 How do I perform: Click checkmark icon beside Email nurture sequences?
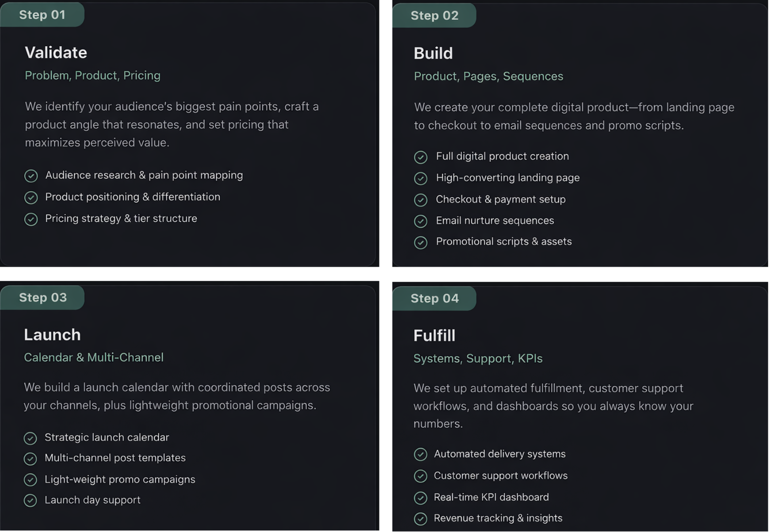tap(420, 221)
